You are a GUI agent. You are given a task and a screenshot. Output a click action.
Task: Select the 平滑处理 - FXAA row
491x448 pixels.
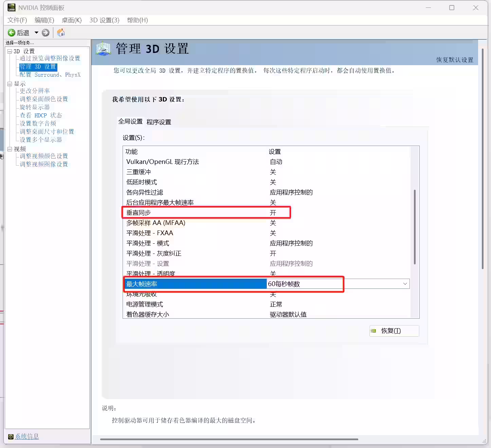click(267, 233)
